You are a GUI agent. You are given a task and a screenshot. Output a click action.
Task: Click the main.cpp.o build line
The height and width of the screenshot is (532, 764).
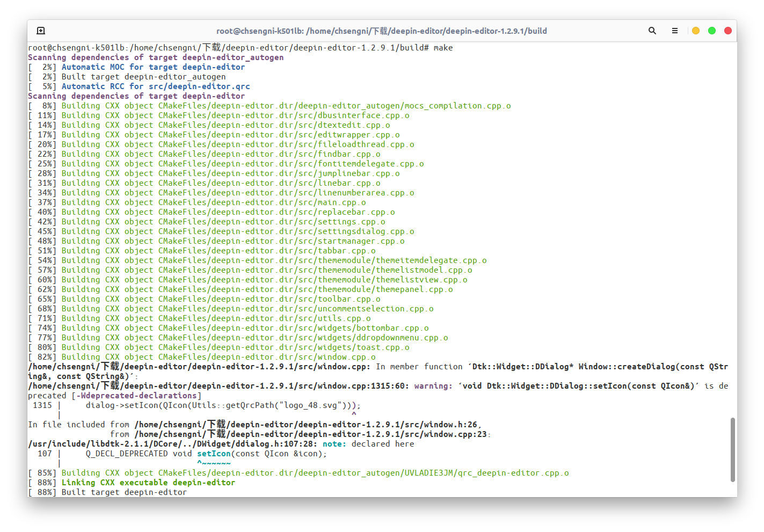197,202
